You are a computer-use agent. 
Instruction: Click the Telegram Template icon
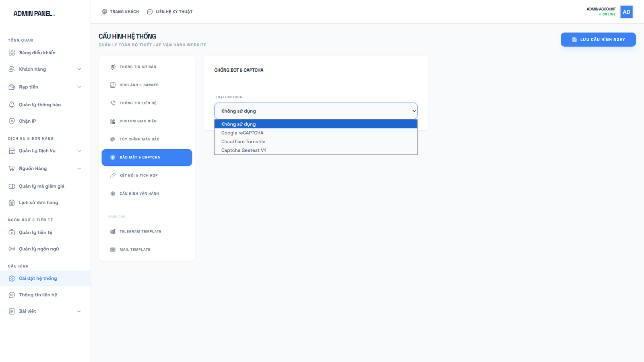click(x=113, y=232)
